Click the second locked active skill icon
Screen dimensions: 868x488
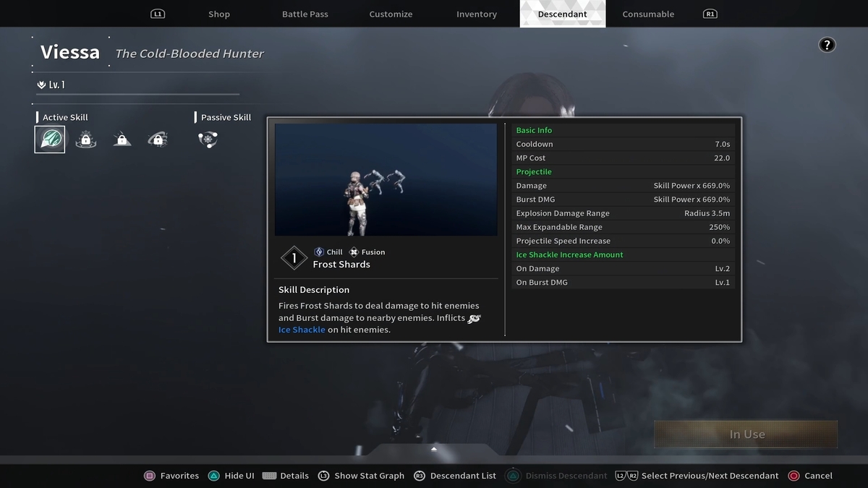[x=85, y=140]
